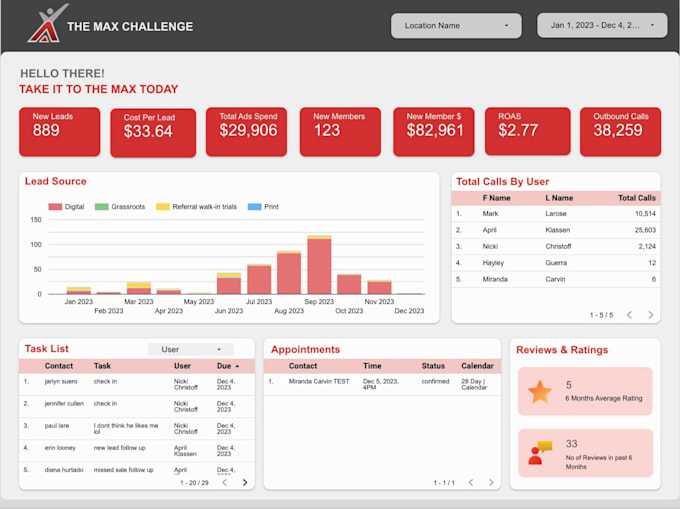
Task: Go to next page of Task List
Action: point(245,482)
